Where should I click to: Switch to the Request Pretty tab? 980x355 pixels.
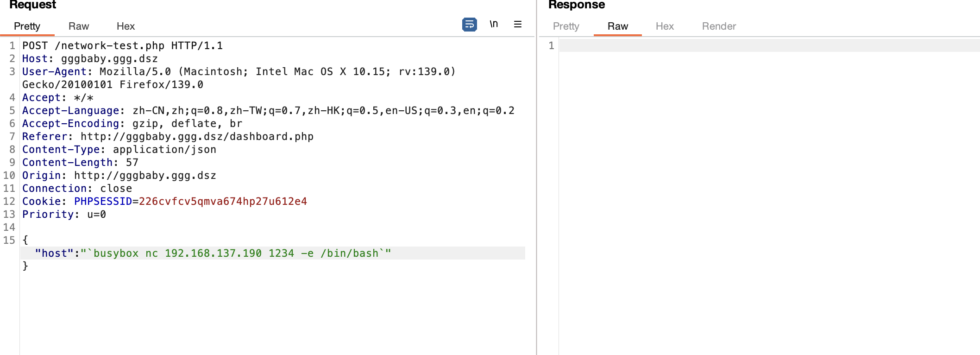(27, 26)
